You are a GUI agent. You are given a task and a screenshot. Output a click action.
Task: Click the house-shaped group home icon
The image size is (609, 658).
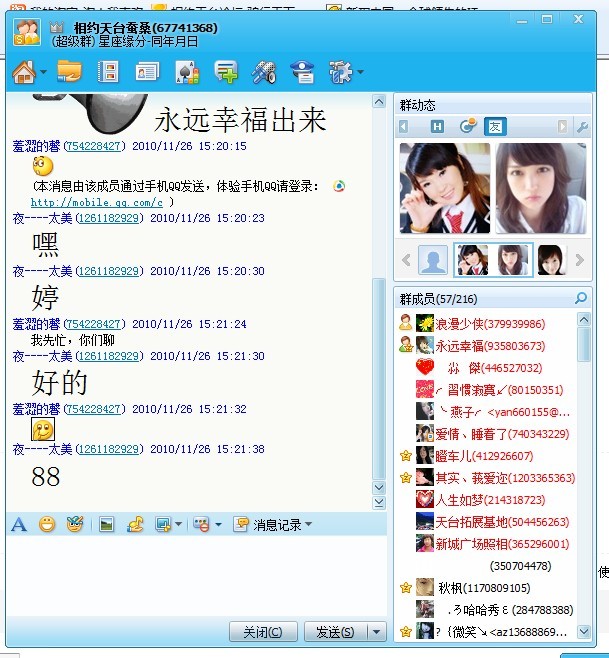click(24, 72)
